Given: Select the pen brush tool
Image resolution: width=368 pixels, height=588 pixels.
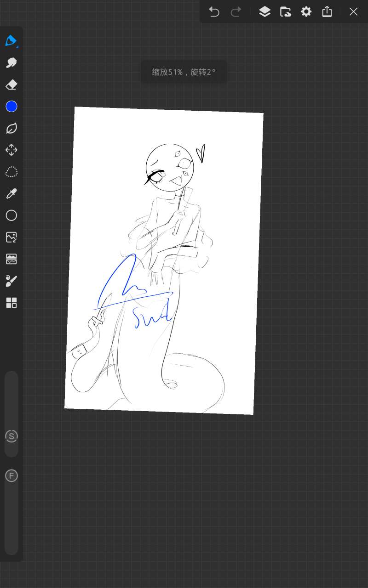Looking at the screenshot, I should click(11, 41).
